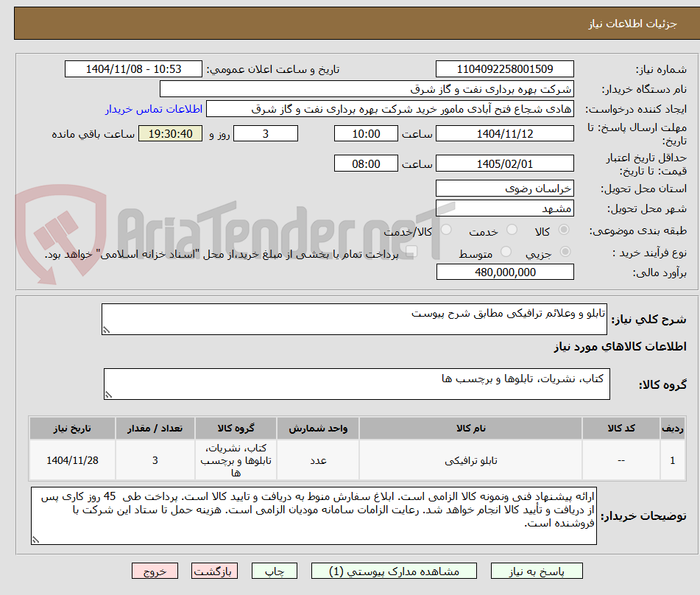Click the buyer organization name field
Screen dimensions: 700x595
tap(367, 89)
